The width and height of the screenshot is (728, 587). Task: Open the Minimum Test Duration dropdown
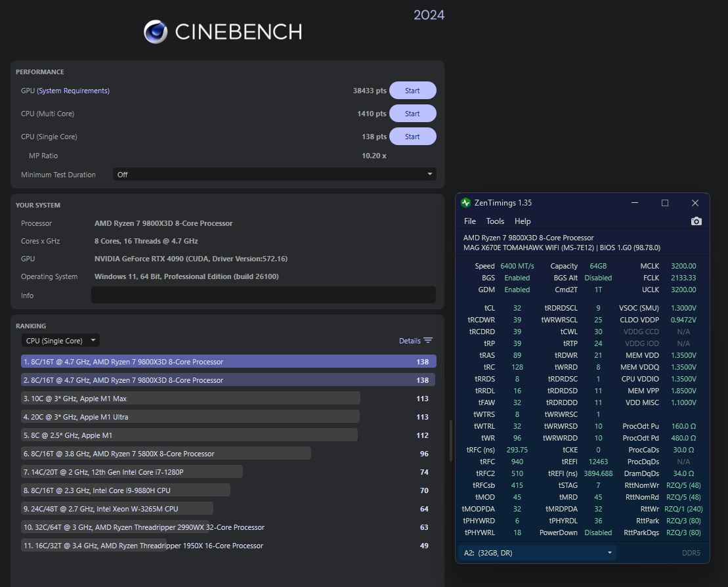(x=274, y=175)
